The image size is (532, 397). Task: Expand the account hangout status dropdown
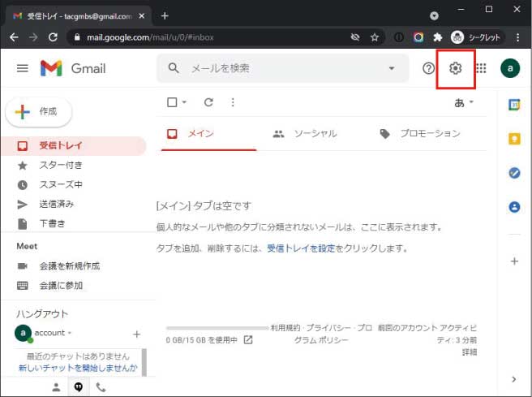pos(70,333)
